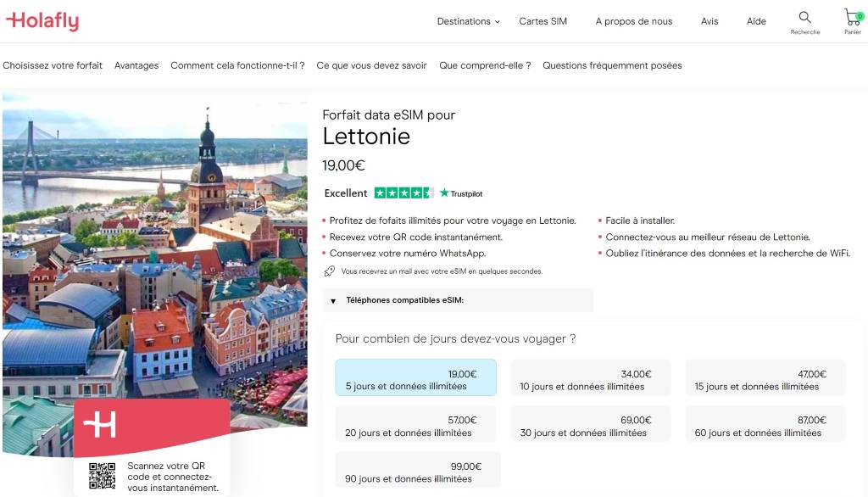Click the Lettonie heading
This screenshot has width=868, height=497.
[366, 137]
